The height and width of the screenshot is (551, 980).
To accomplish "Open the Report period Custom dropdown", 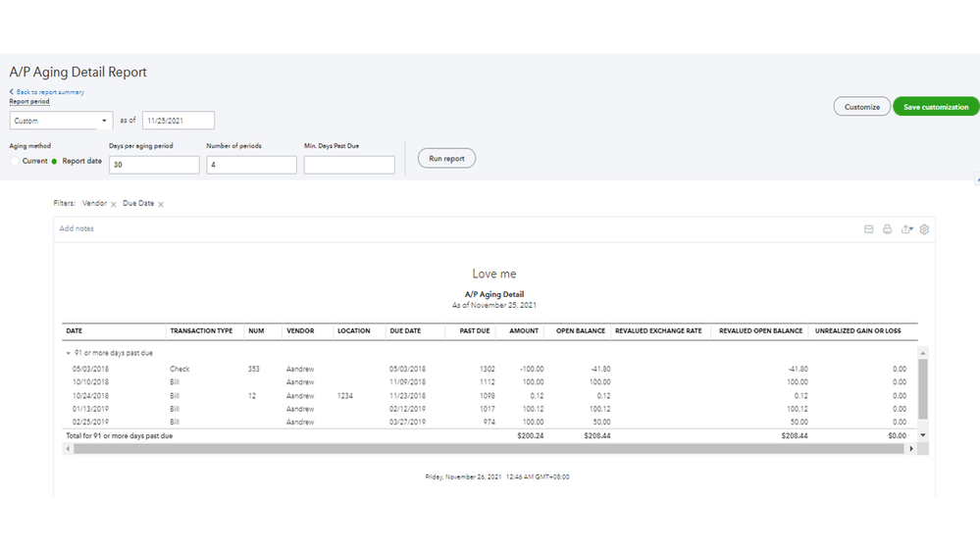I will (61, 121).
